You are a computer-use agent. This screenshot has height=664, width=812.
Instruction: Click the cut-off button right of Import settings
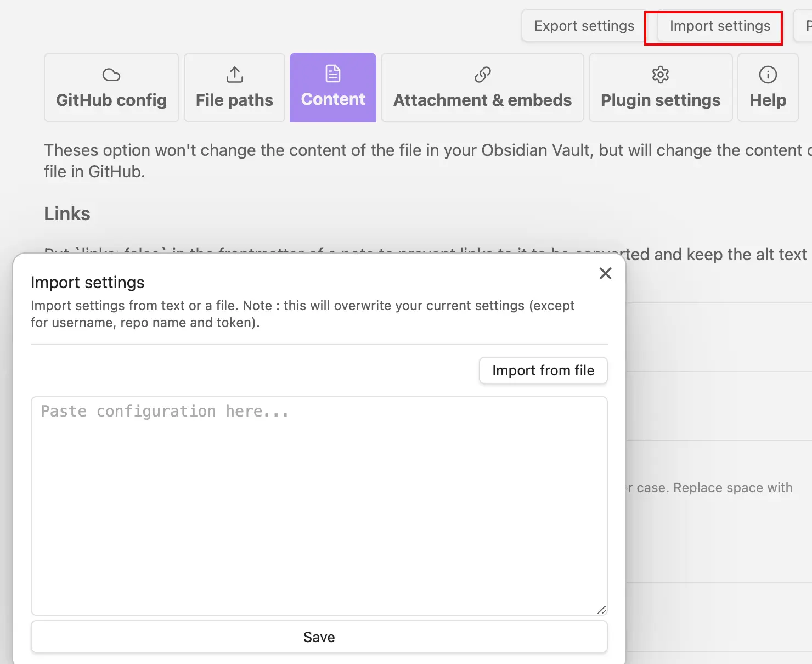(x=807, y=26)
